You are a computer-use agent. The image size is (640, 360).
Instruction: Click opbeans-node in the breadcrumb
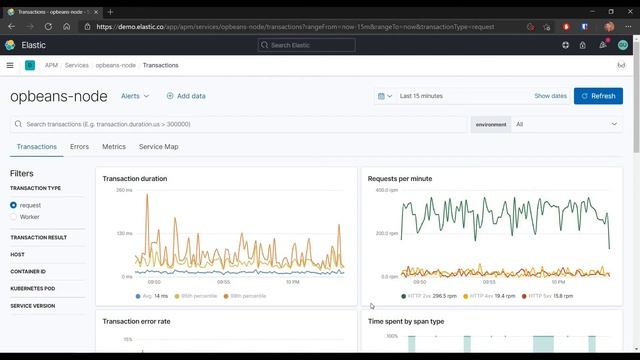(116, 65)
